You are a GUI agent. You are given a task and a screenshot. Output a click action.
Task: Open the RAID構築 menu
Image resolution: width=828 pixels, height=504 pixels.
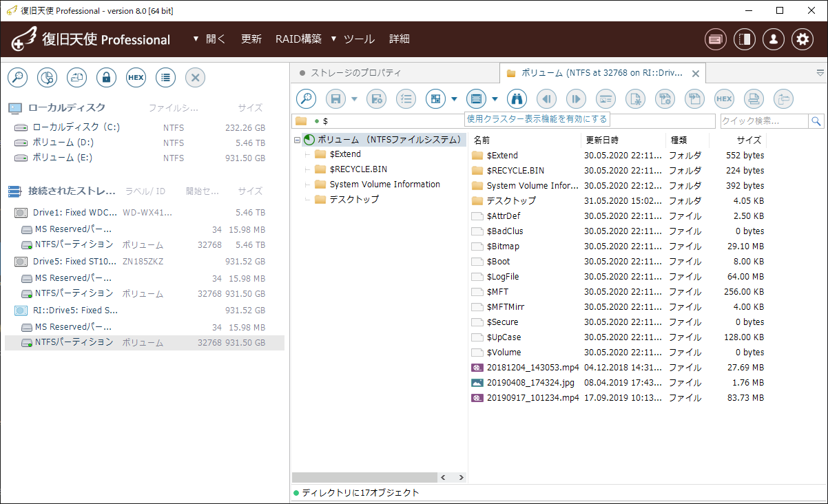pos(298,39)
